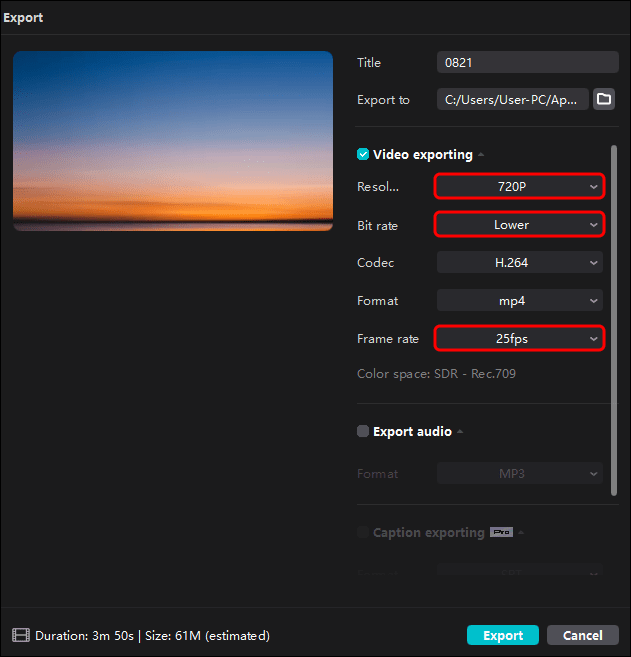Click the folder icon beside Export to path

(604, 99)
